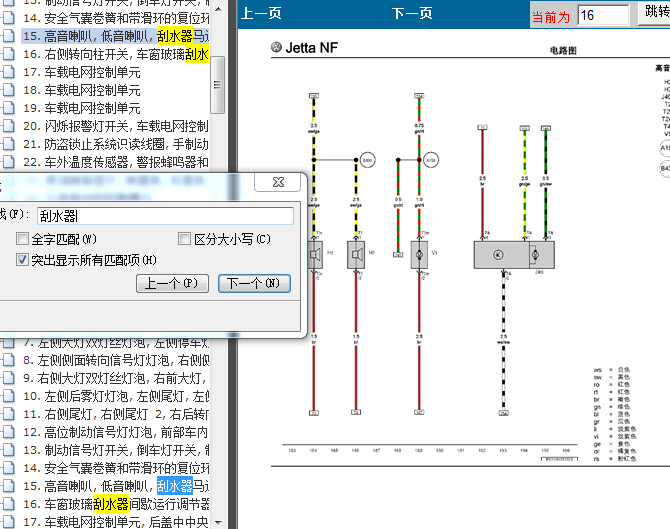Click 上一个(P) find previous button
The image size is (670, 529).
[x=172, y=283]
